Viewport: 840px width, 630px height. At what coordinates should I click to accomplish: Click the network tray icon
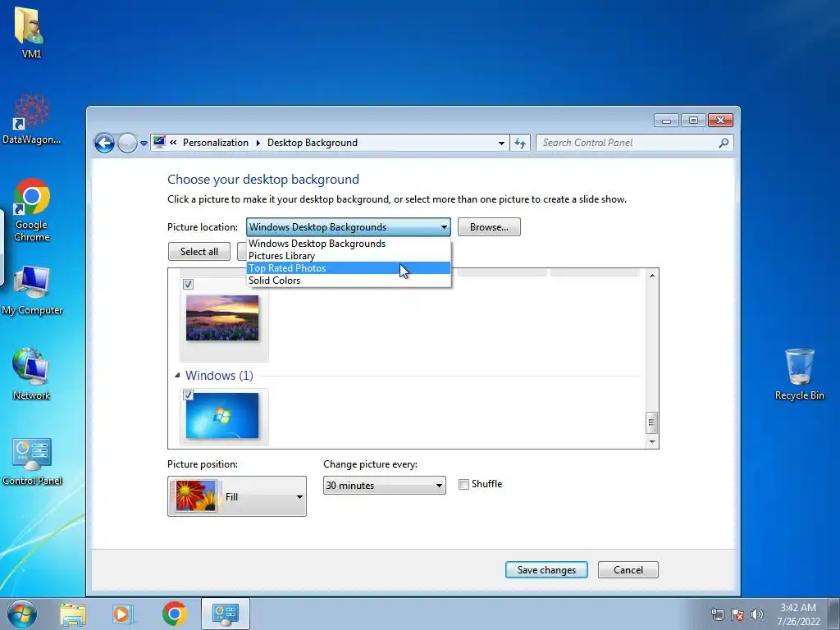[717, 614]
